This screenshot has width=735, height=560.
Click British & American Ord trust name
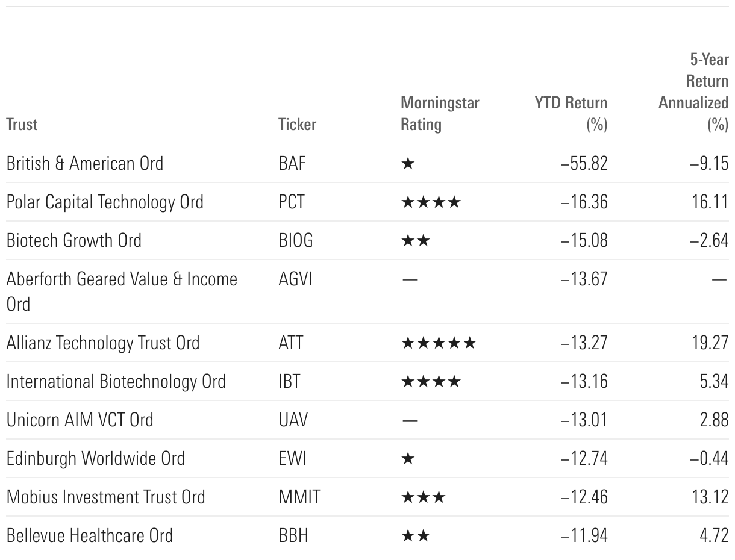[x=85, y=163]
